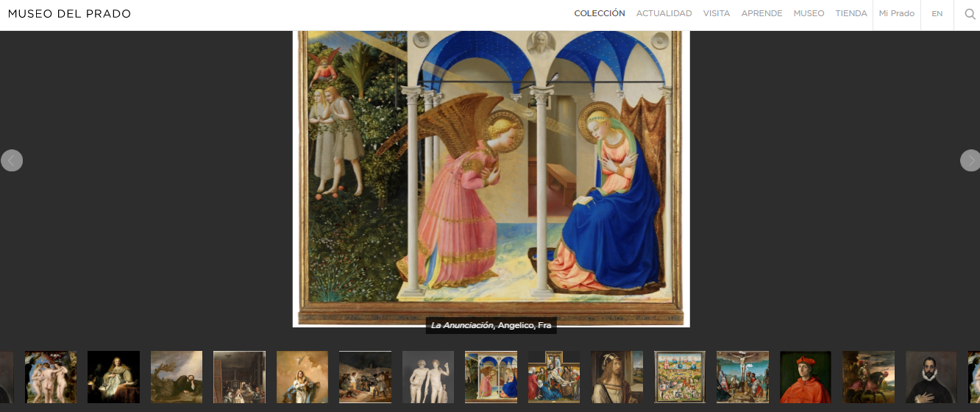Select the Las Meninas thumbnail
This screenshot has height=412, width=980.
(x=239, y=377)
